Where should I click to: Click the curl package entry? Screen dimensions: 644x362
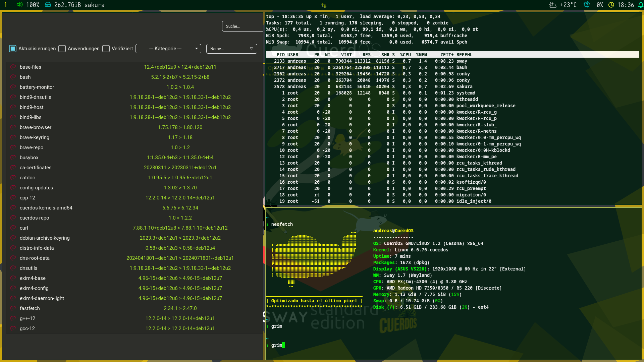pos(24,228)
